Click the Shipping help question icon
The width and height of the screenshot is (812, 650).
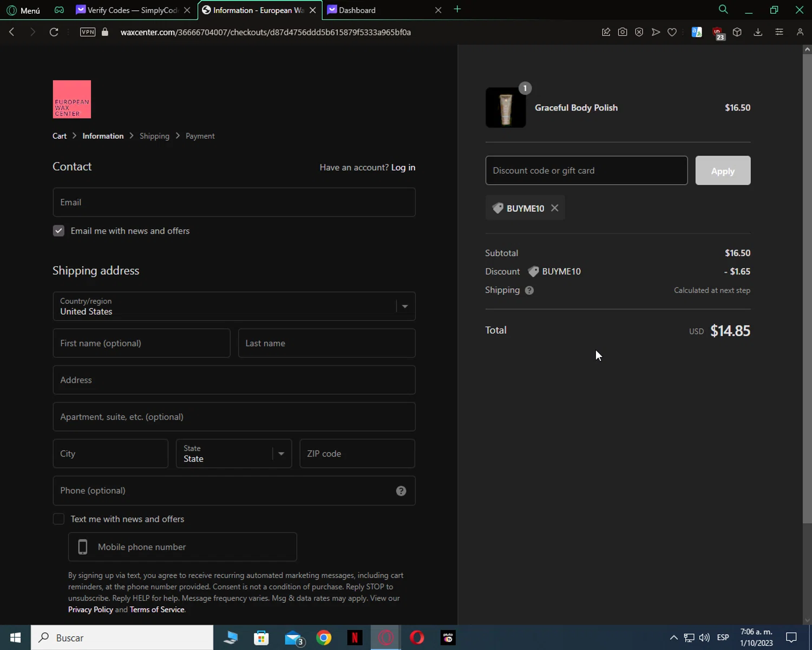click(x=529, y=290)
